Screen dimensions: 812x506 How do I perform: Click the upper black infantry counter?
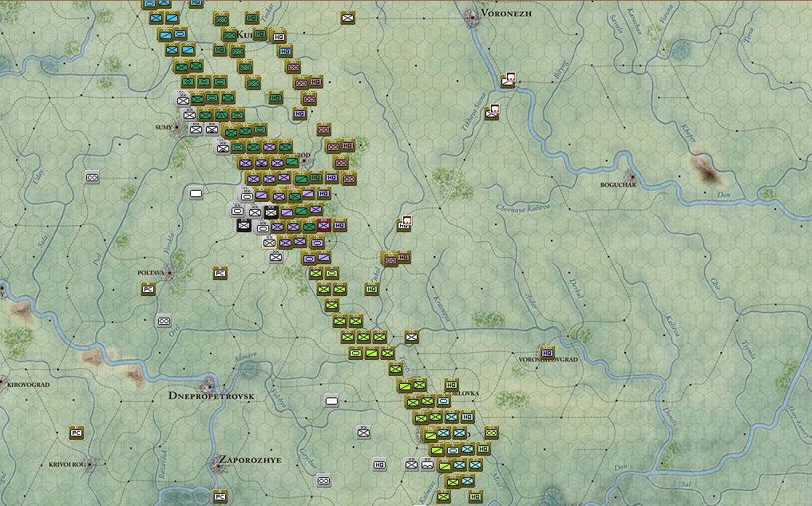pyautogui.click(x=271, y=211)
